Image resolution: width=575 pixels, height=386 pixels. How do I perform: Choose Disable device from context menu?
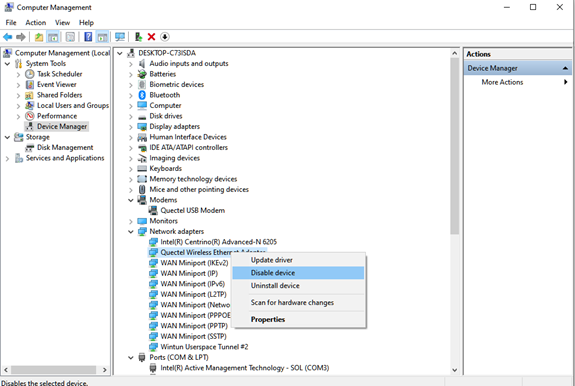coord(299,273)
